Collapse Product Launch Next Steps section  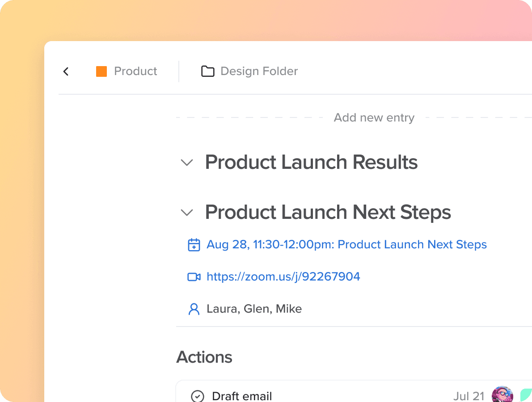[187, 213]
